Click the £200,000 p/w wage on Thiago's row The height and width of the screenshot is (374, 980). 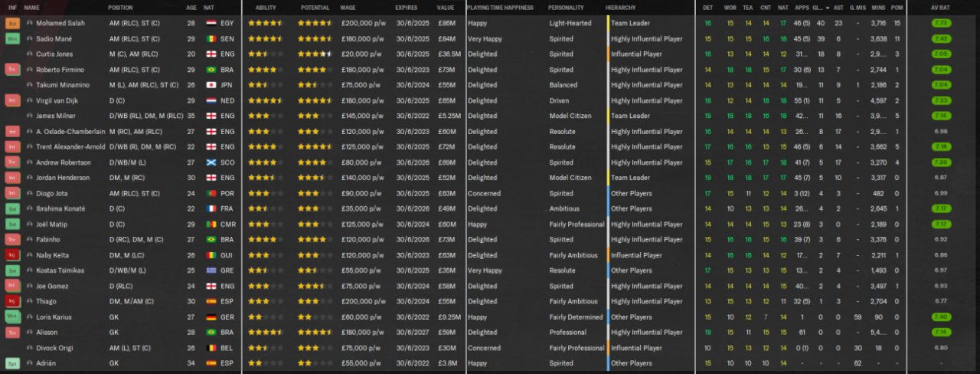(x=364, y=301)
